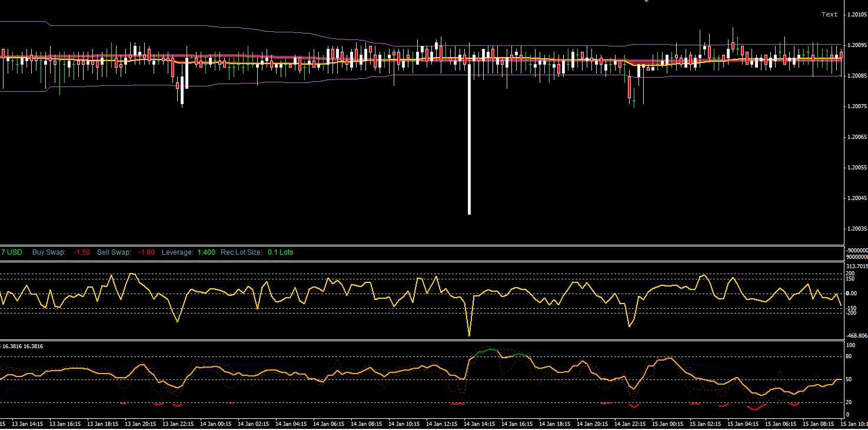This screenshot has height=430, width=868.
Task: Click the "15 Jan 06:15" time label
Action: pos(781,424)
